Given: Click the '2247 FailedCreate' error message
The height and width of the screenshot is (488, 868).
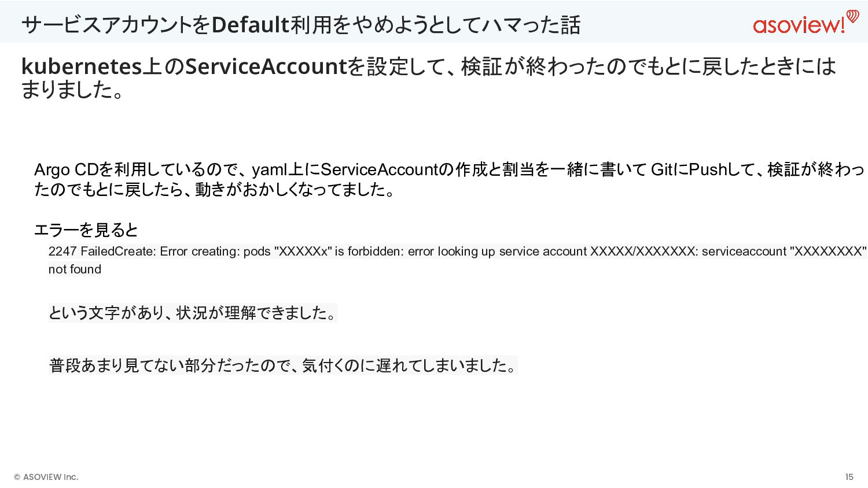Looking at the screenshot, I should 457,260.
